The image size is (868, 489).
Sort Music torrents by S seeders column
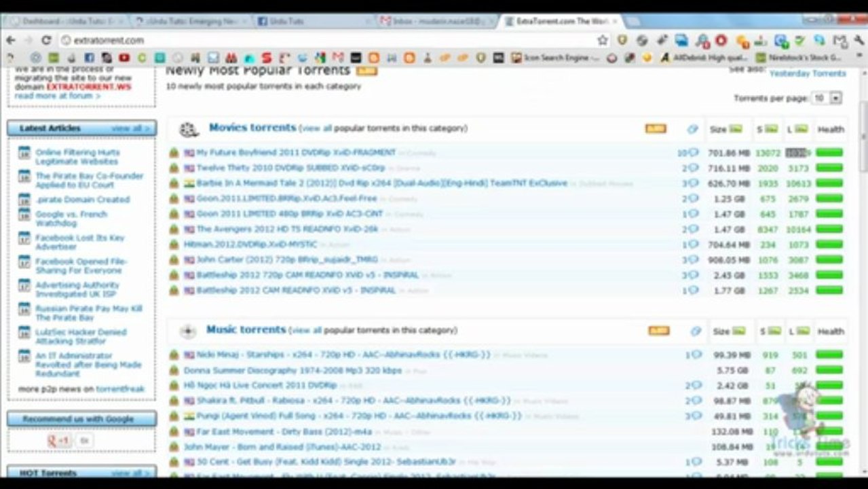(770, 331)
